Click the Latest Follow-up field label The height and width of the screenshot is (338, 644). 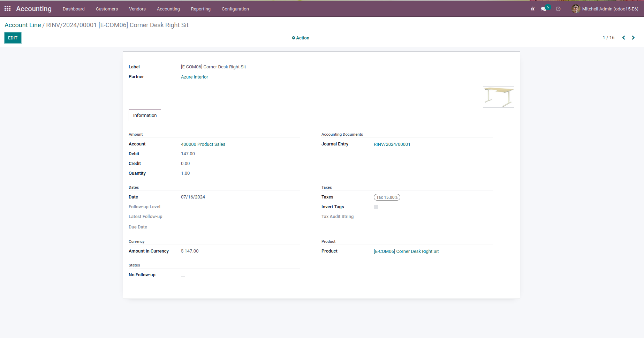pyautogui.click(x=145, y=217)
